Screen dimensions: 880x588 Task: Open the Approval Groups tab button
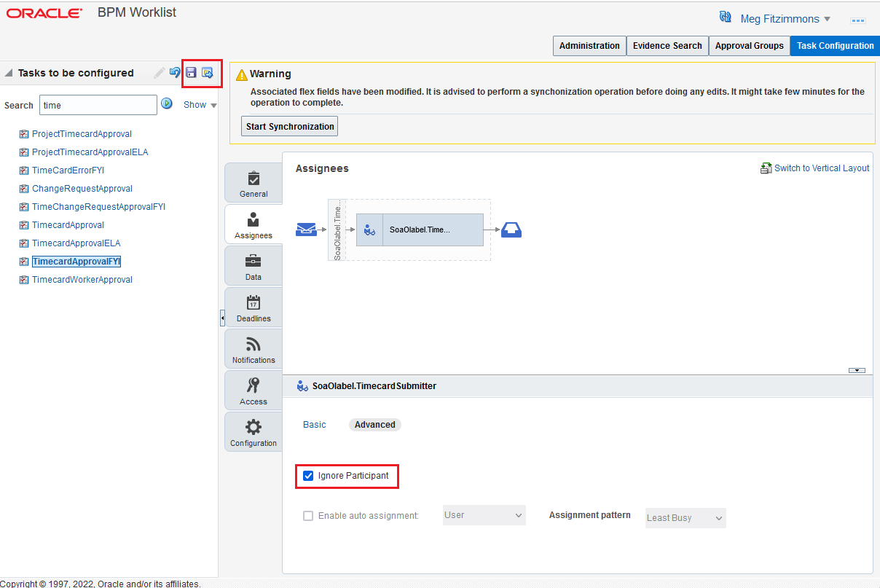[x=749, y=46]
